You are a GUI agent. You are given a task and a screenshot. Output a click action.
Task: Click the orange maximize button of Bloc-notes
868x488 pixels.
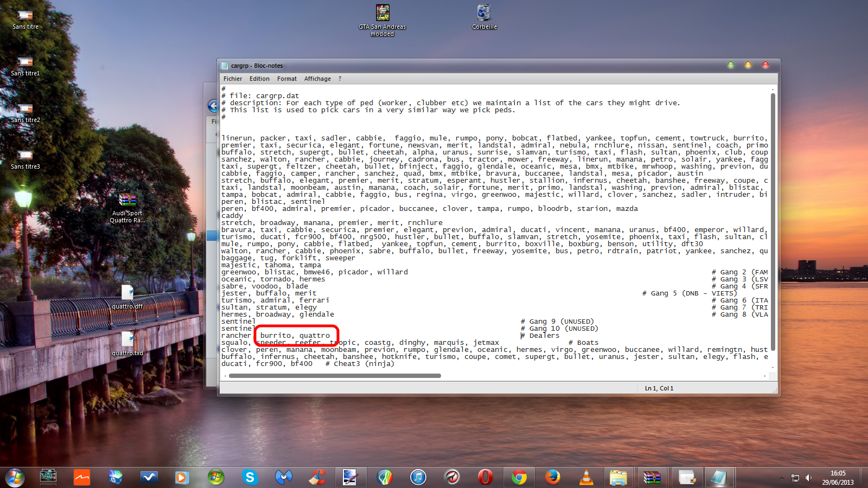[x=748, y=65]
